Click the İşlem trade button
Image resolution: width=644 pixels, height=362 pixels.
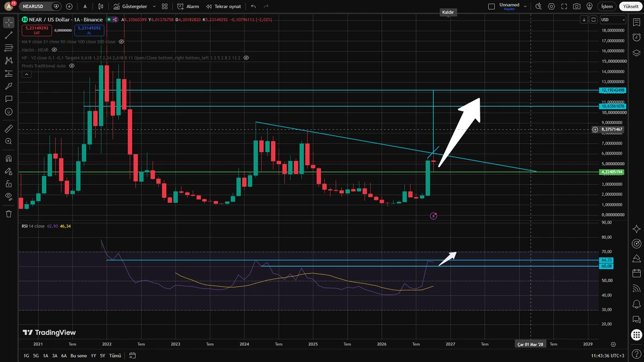pyautogui.click(x=606, y=6)
